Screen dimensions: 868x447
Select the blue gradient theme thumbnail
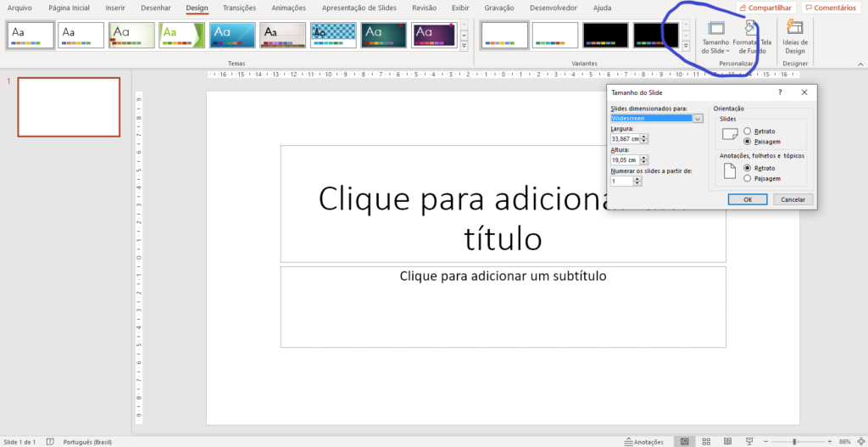[x=232, y=36]
